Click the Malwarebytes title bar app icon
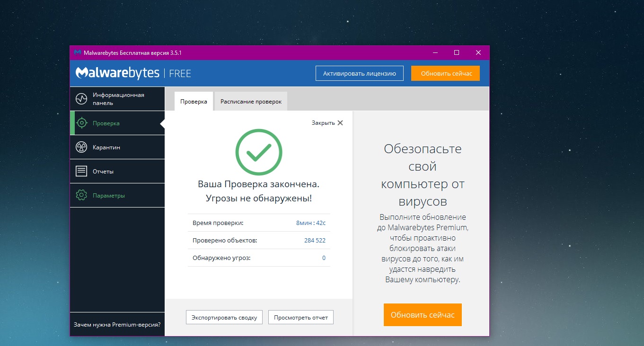The height and width of the screenshot is (346, 644). [78, 52]
